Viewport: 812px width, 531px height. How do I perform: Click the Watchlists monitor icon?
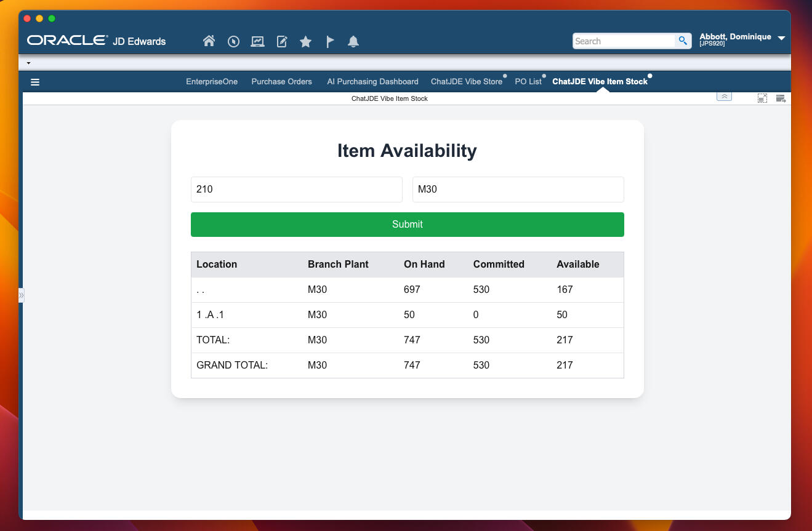(257, 41)
